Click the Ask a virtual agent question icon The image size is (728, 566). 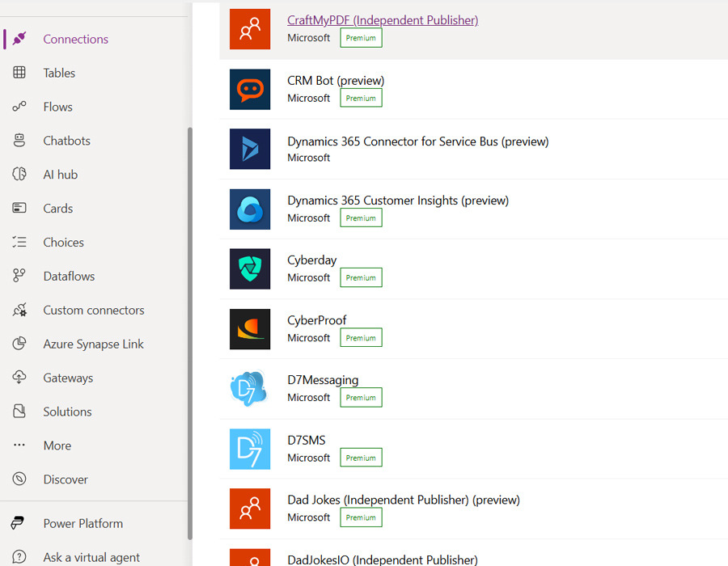pos(19,557)
